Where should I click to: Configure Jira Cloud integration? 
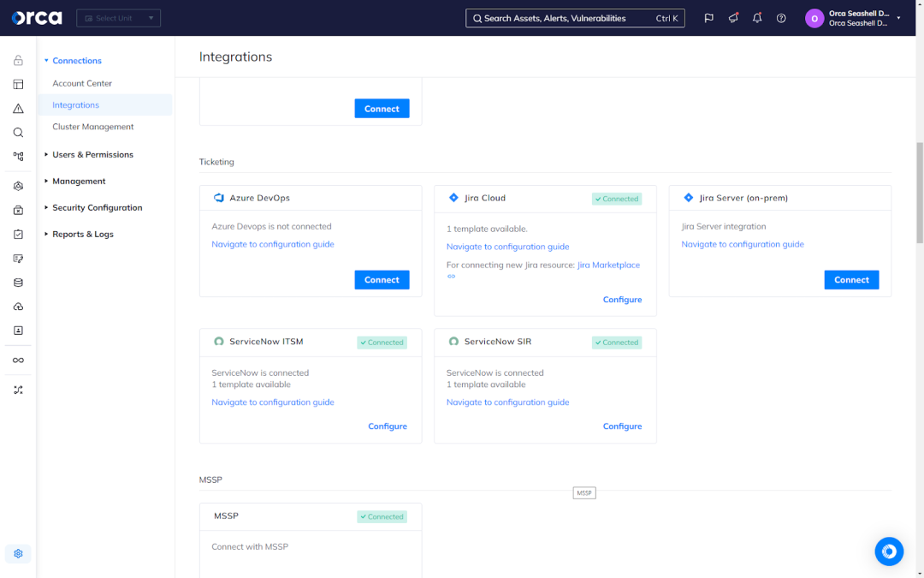click(622, 300)
